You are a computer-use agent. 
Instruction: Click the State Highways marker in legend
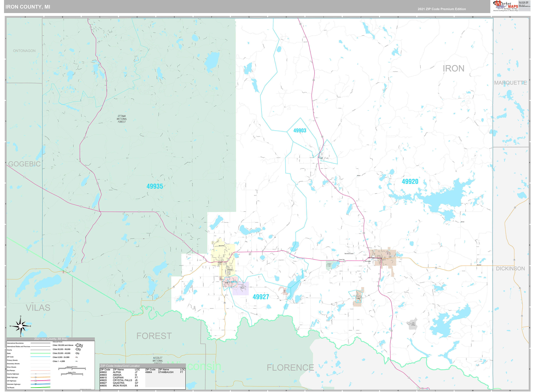36,377
